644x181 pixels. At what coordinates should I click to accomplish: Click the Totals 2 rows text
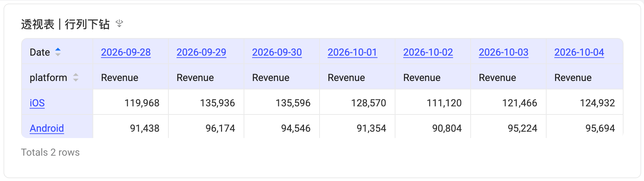tap(50, 152)
